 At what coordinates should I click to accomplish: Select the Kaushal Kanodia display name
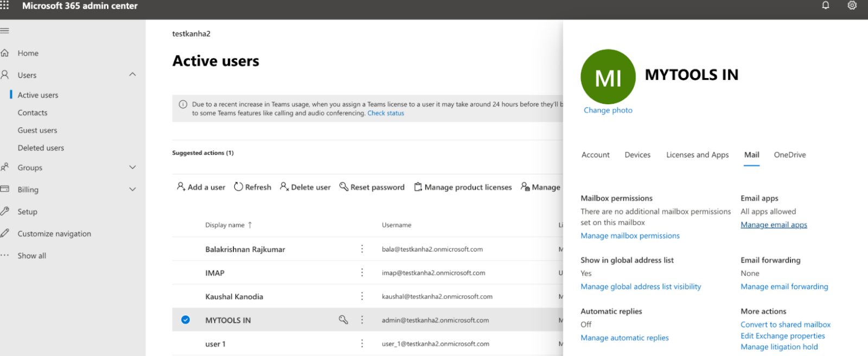coord(234,296)
